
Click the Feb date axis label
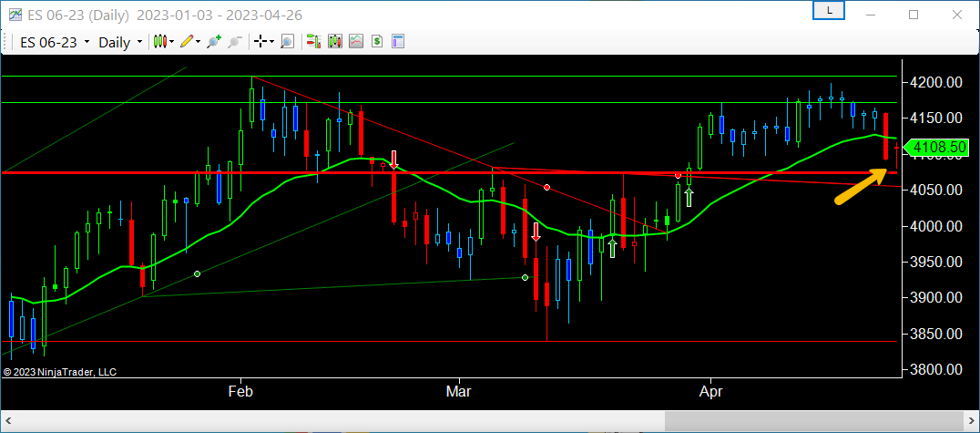[240, 392]
